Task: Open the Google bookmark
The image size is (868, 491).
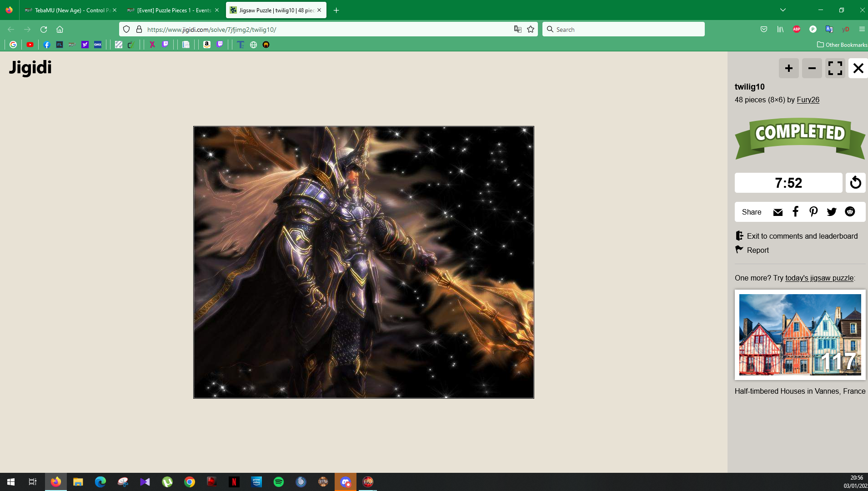Action: pyautogui.click(x=13, y=45)
